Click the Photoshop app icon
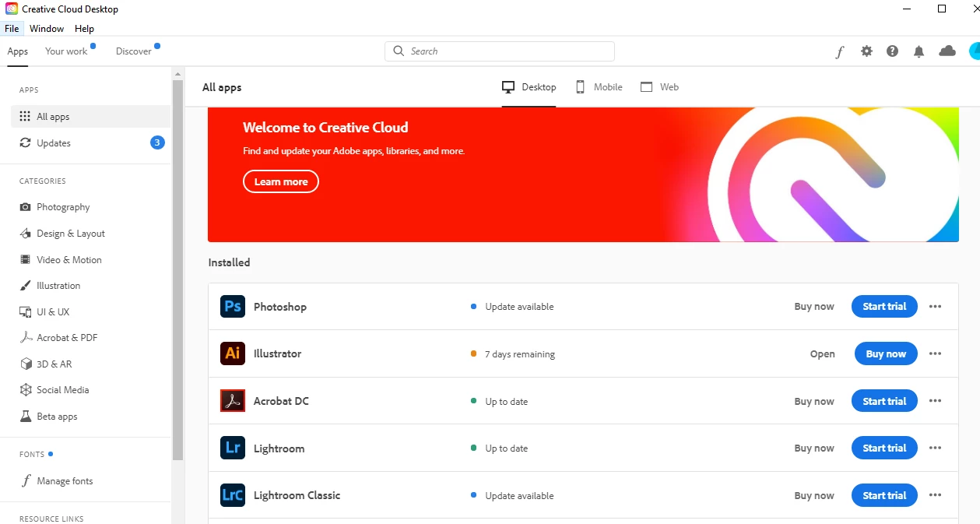 click(233, 307)
